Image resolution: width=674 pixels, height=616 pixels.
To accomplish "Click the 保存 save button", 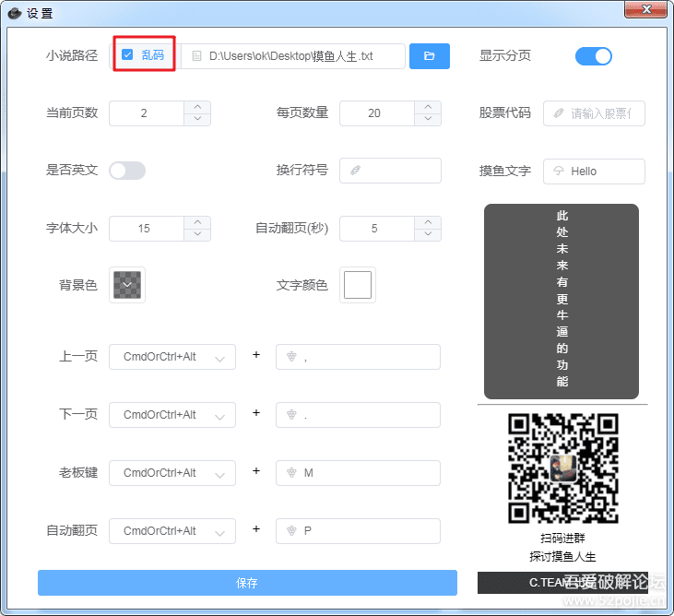I will pyautogui.click(x=247, y=583).
